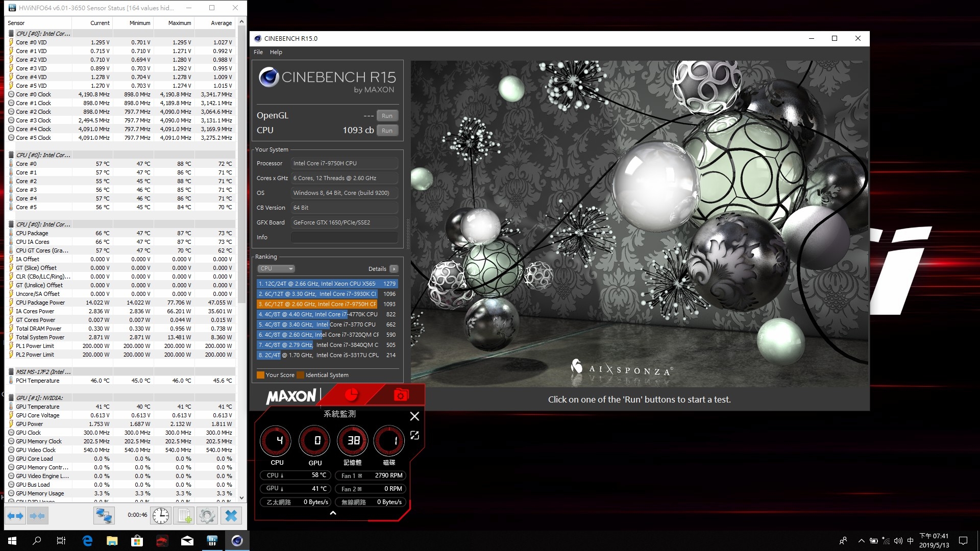Open Task View on taskbar

click(x=61, y=541)
